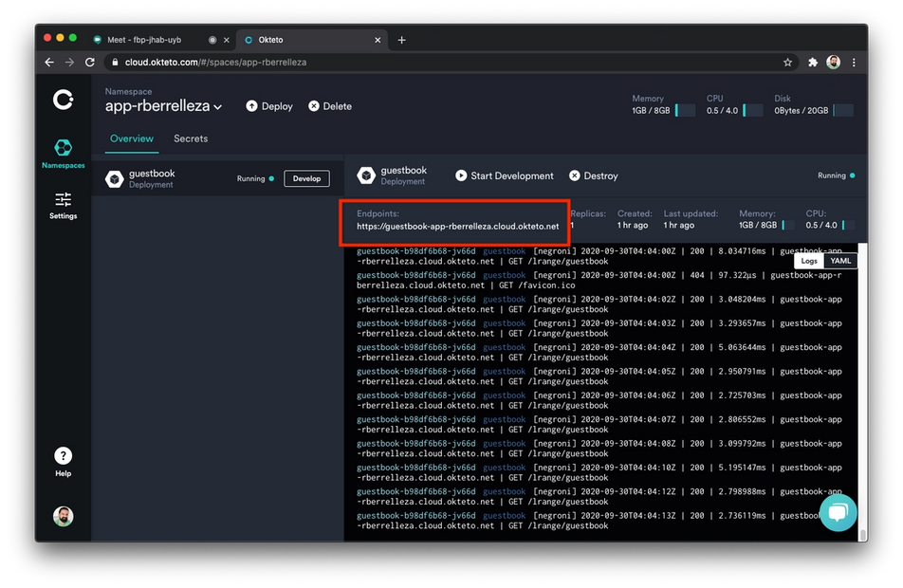Image resolution: width=903 pixels, height=588 pixels.
Task: Click the Okteto logo in the sidebar
Action: point(63,100)
